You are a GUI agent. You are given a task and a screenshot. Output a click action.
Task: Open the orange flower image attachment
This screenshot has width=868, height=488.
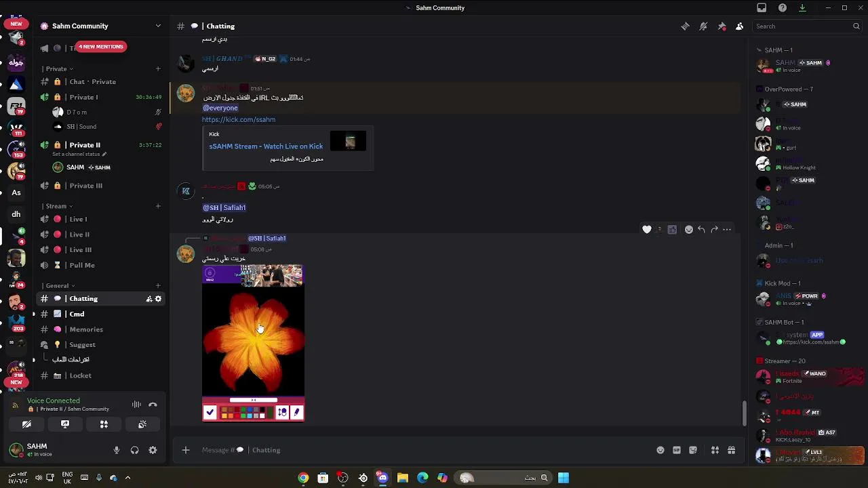[x=254, y=343]
